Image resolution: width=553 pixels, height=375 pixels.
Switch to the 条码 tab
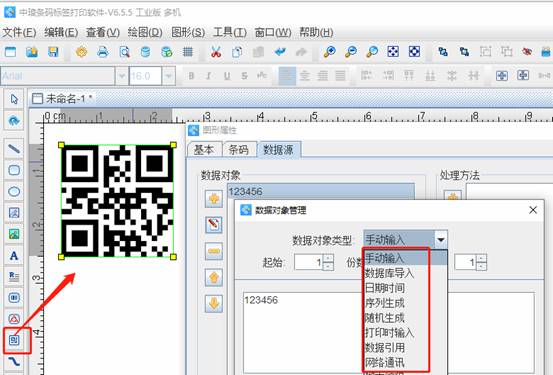coord(239,150)
